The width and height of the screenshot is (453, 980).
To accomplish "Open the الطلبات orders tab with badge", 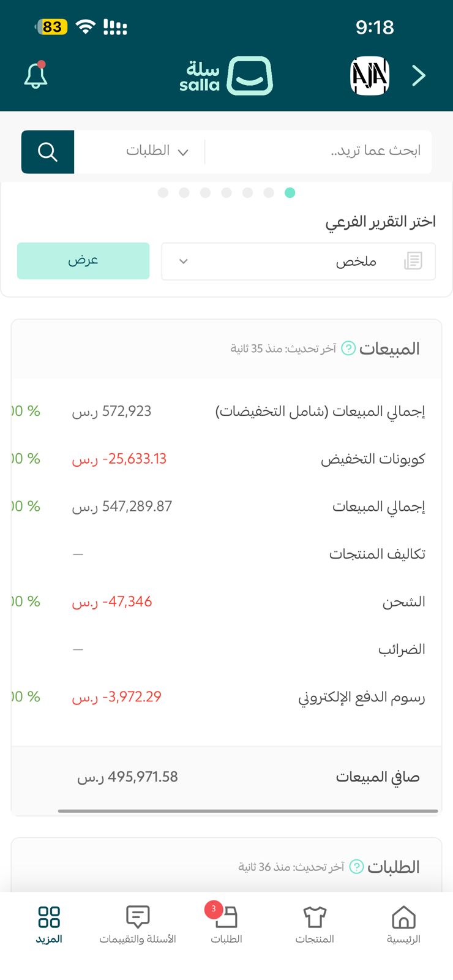I will pyautogui.click(x=226, y=924).
